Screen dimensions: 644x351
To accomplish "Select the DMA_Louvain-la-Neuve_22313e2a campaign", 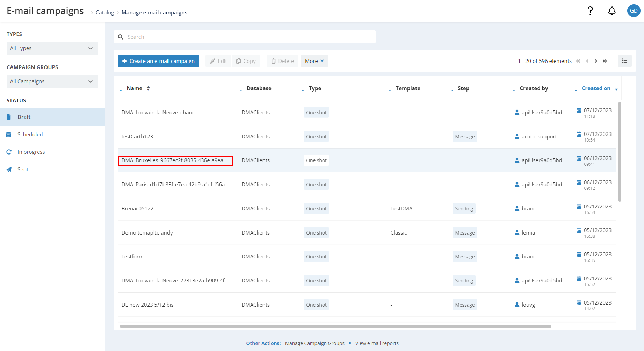I will tap(175, 281).
